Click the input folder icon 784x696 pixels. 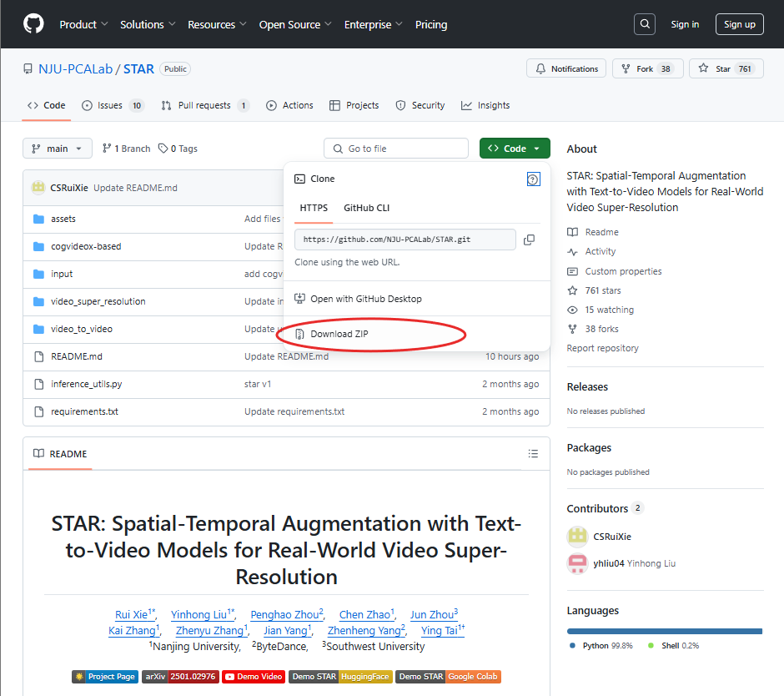(x=38, y=274)
